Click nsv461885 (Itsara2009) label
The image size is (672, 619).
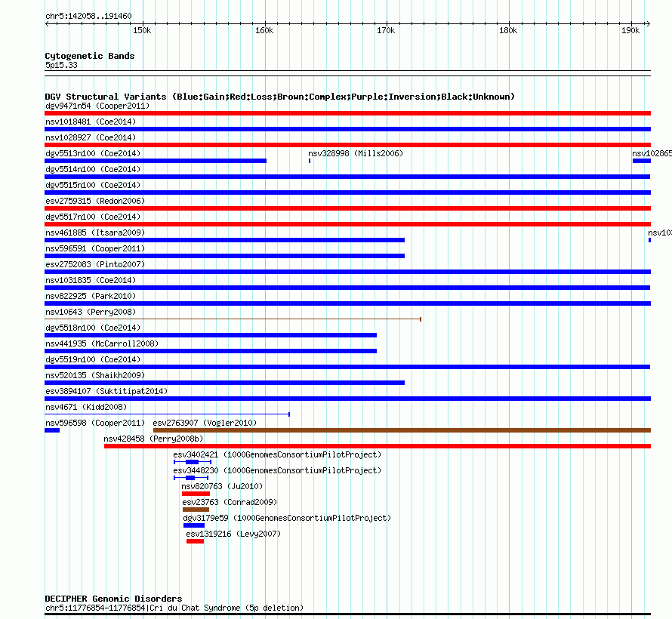tap(95, 233)
